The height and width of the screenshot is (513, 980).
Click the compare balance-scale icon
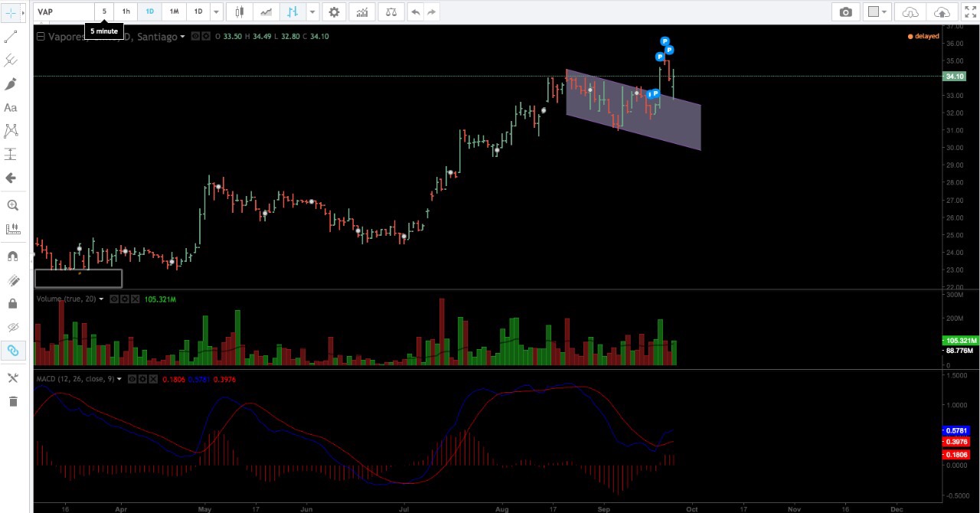391,11
